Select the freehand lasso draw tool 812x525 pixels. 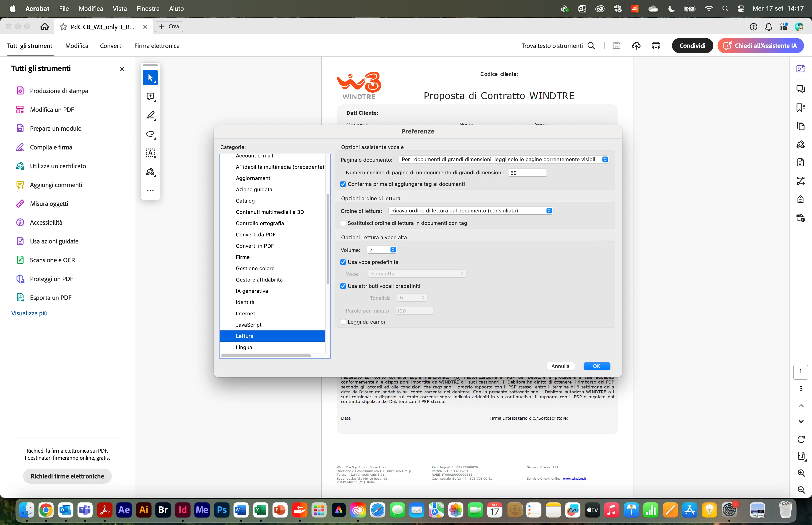coord(150,134)
